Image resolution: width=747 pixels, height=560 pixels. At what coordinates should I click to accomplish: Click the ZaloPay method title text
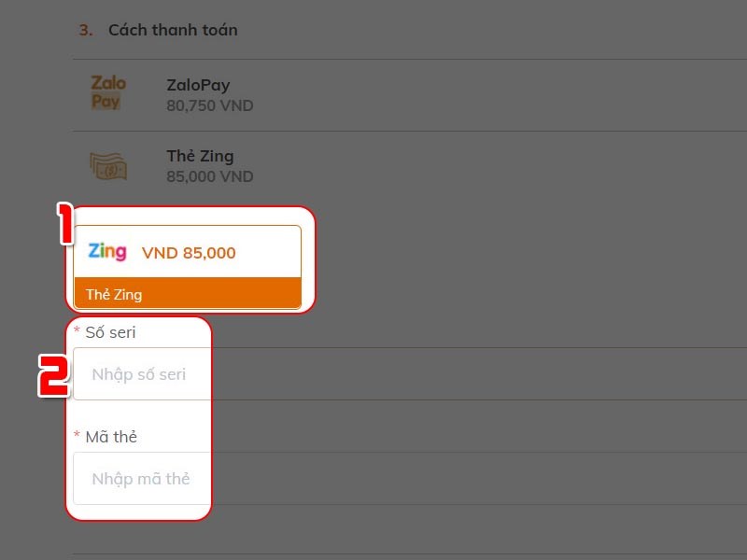point(198,85)
